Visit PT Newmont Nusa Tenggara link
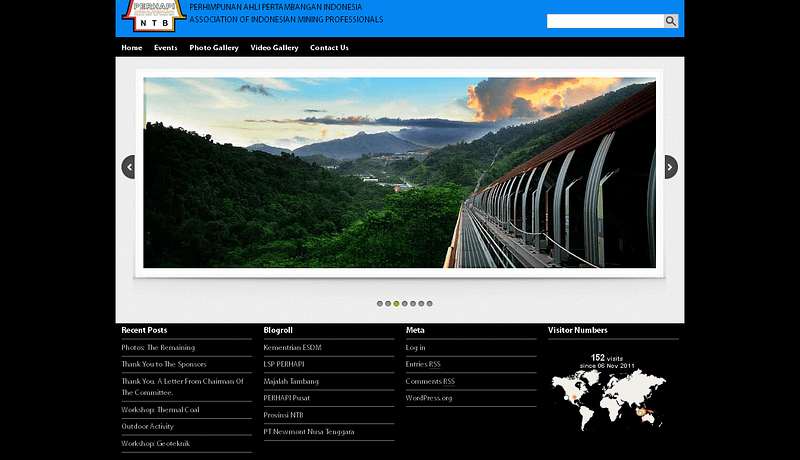Image resolution: width=800 pixels, height=460 pixels. tap(309, 431)
